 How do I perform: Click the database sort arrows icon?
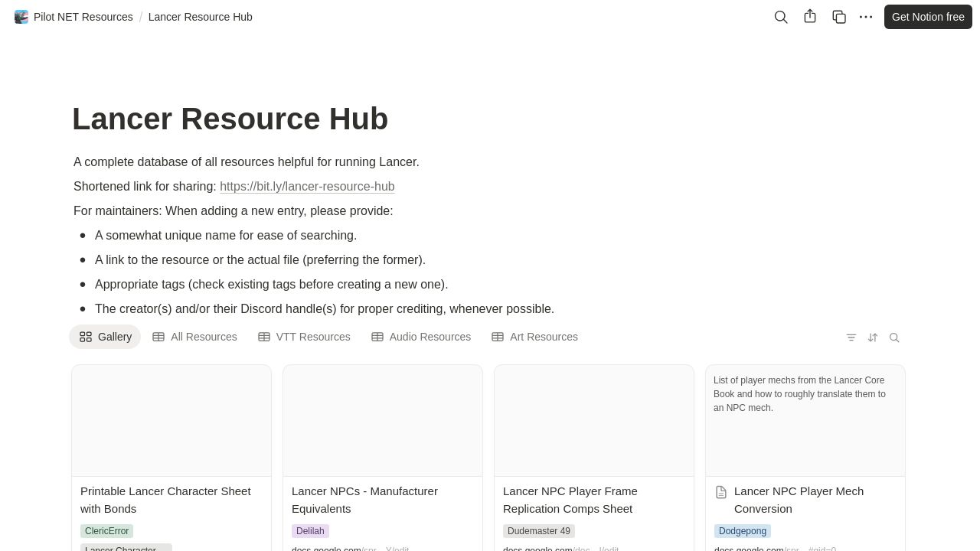pyautogui.click(x=872, y=337)
